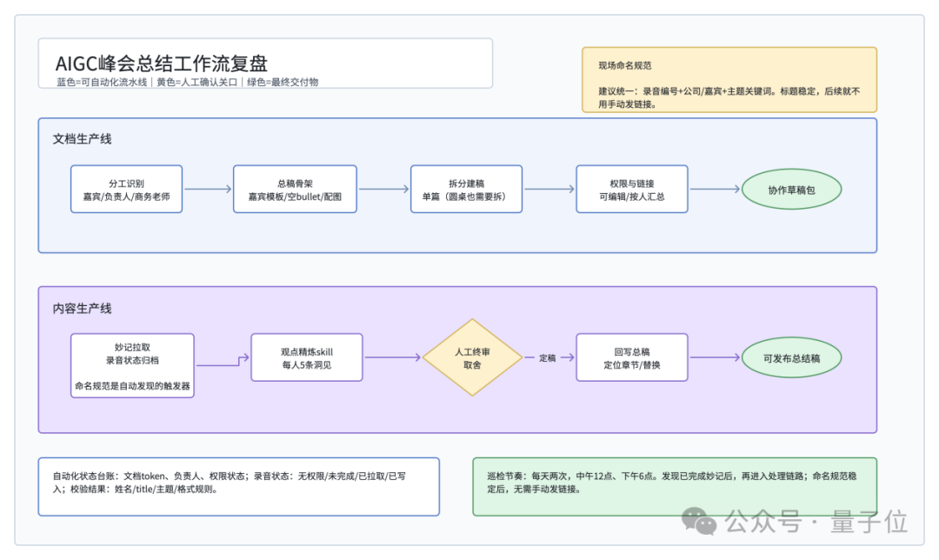
Task: Select the 自动化状态台账 description box
Action: coord(239,487)
